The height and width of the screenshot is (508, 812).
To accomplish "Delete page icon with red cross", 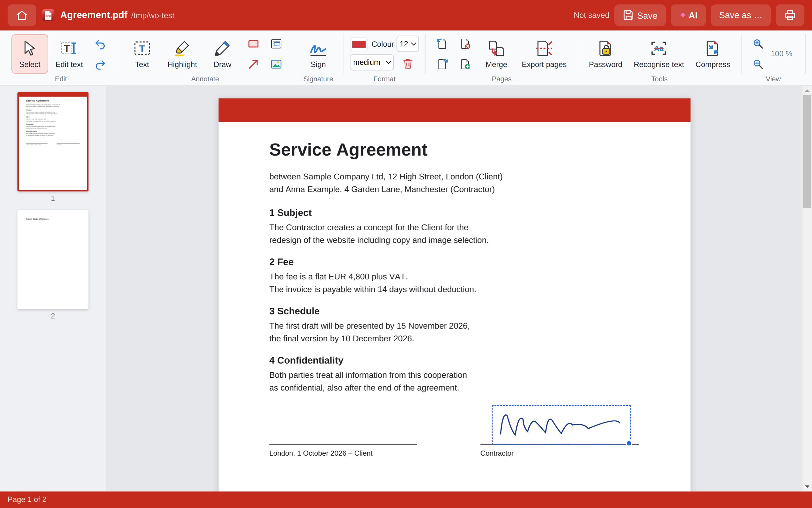I will 465,44.
